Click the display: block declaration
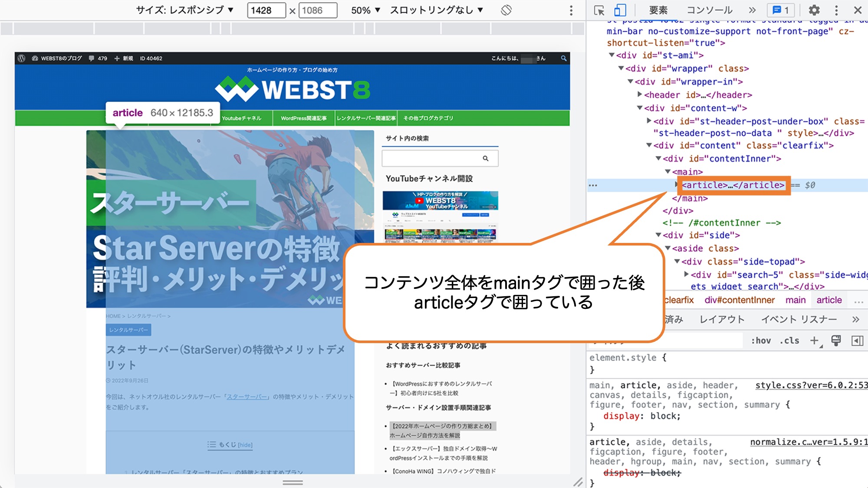 pyautogui.click(x=642, y=416)
